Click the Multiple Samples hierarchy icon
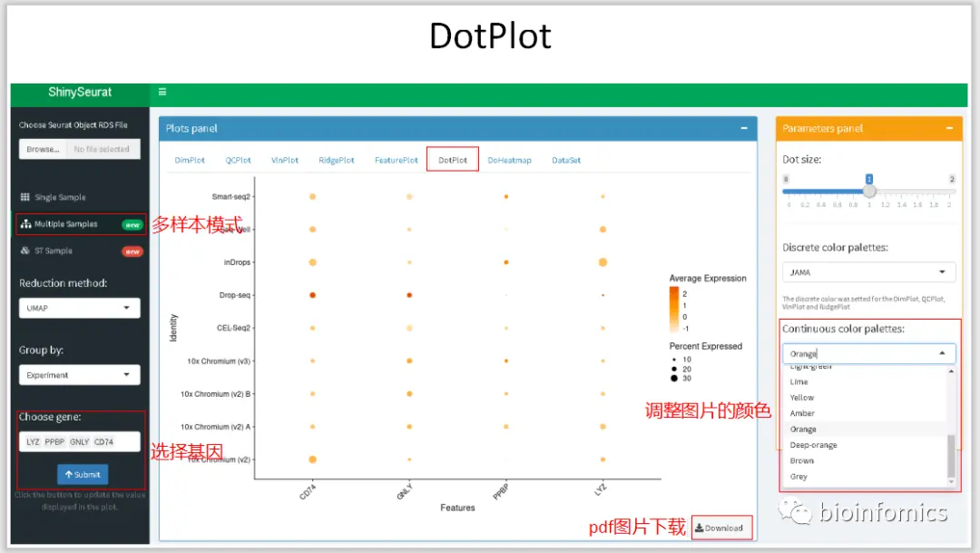Screen dimensions: 980x553 pyautogui.click(x=25, y=224)
